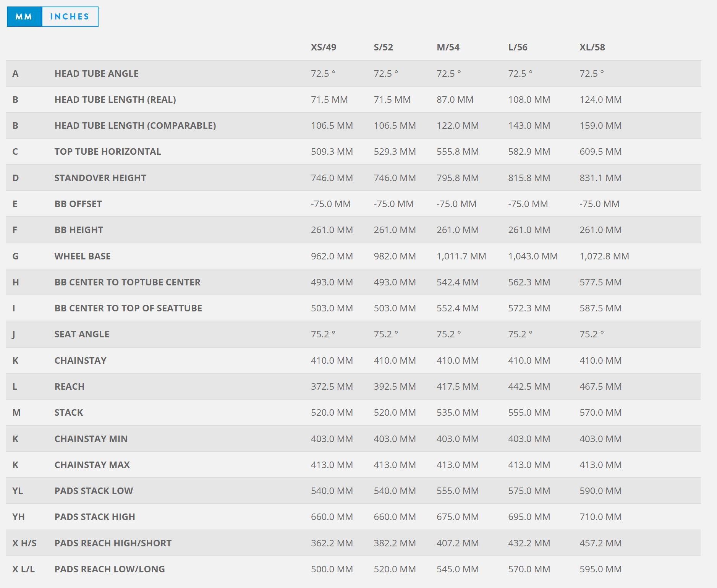Image resolution: width=717 pixels, height=588 pixels.
Task: Select the S/52 column header
Action: pos(383,47)
